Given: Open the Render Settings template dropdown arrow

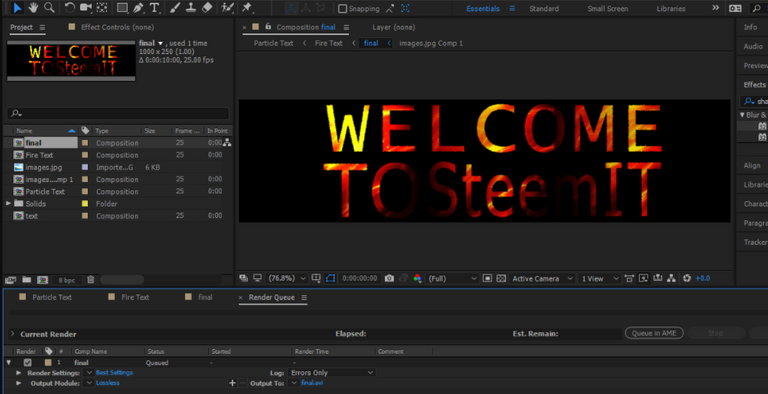Looking at the screenshot, I should coord(89,372).
